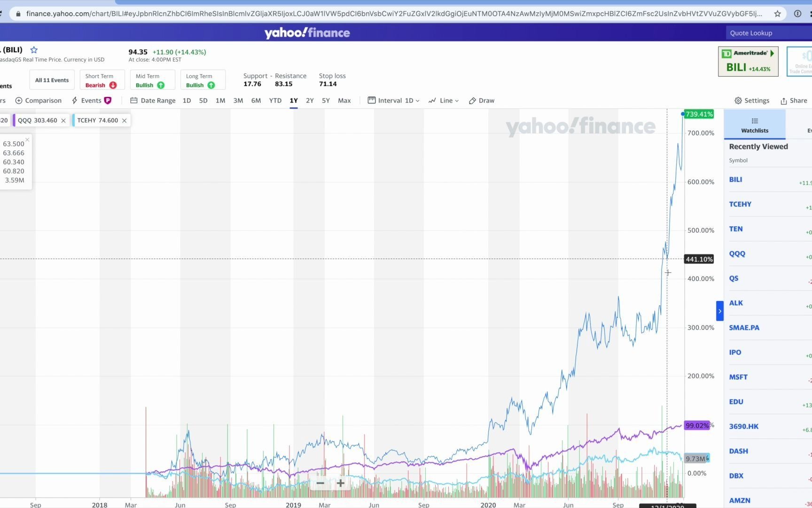Open QQQ in Recently Viewed
Image resolution: width=812 pixels, height=508 pixels.
click(x=737, y=254)
